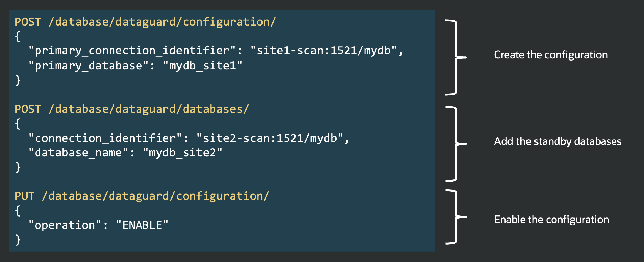Click the Enable the configuration label
The image size is (644, 262).
pyautogui.click(x=552, y=220)
